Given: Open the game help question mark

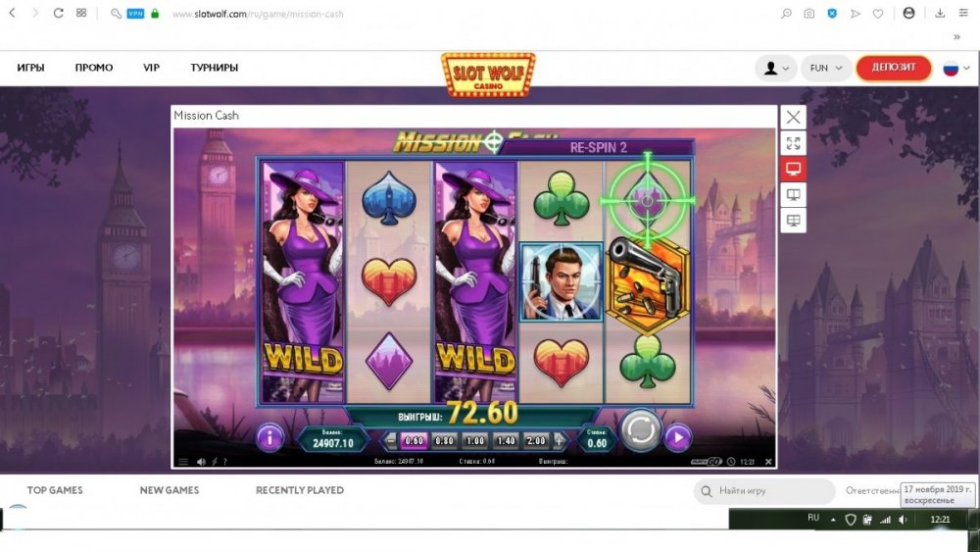Looking at the screenshot, I should pyautogui.click(x=225, y=462).
